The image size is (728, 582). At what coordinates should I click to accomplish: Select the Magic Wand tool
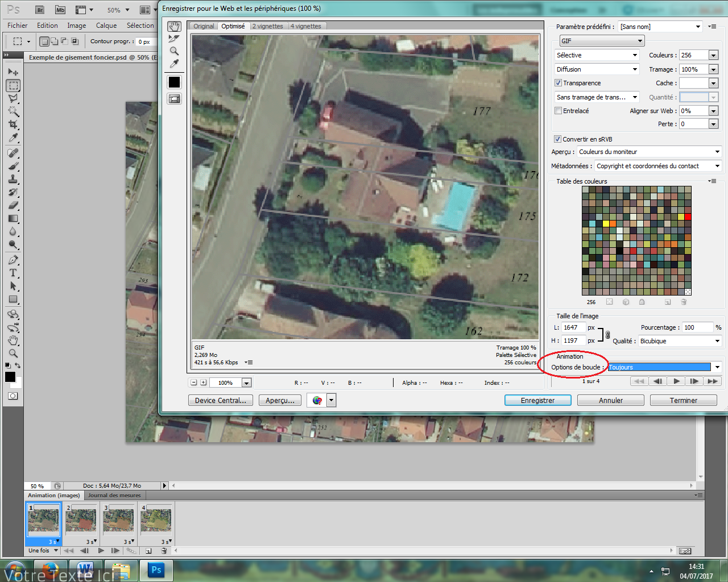click(13, 111)
